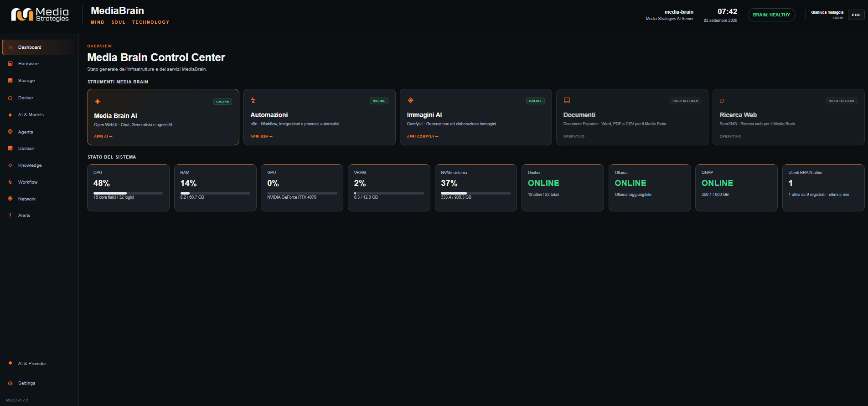Open the Hardware section

point(38,64)
